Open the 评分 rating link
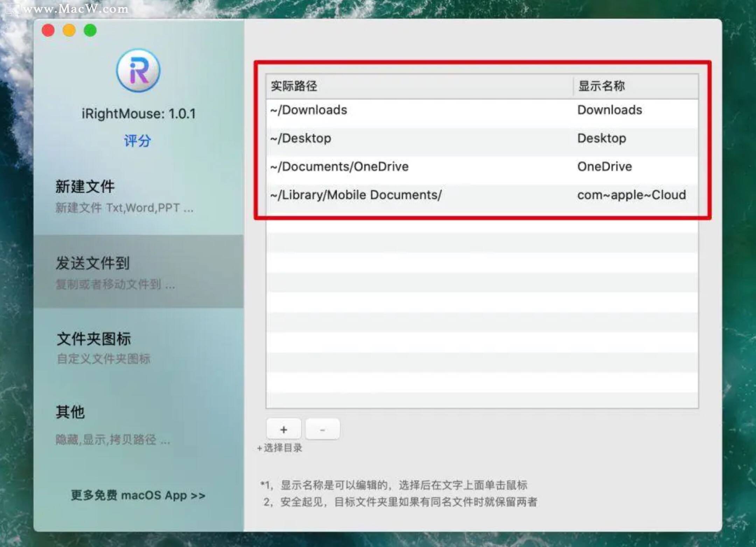 pyautogui.click(x=138, y=141)
